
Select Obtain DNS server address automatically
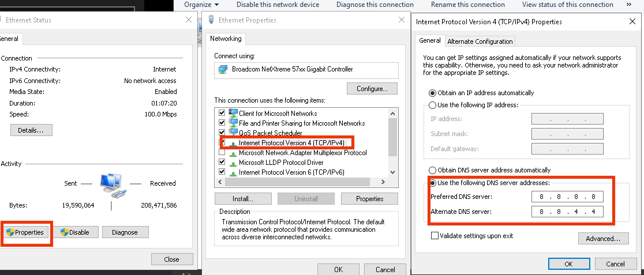coord(432,170)
